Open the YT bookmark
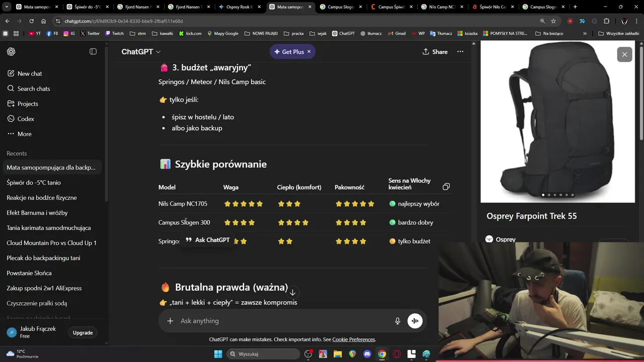Image resolution: width=644 pixels, height=362 pixels. [35, 33]
